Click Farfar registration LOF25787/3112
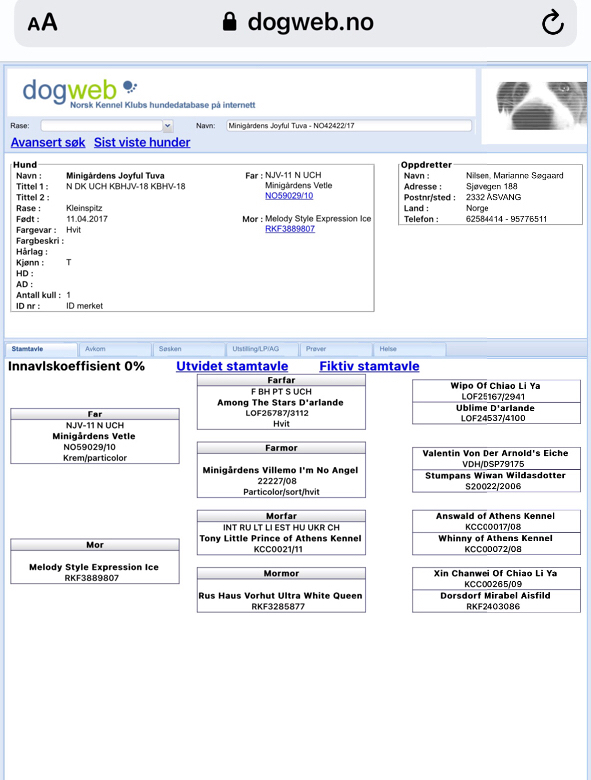Screen dimensions: 591x780 tap(277, 413)
